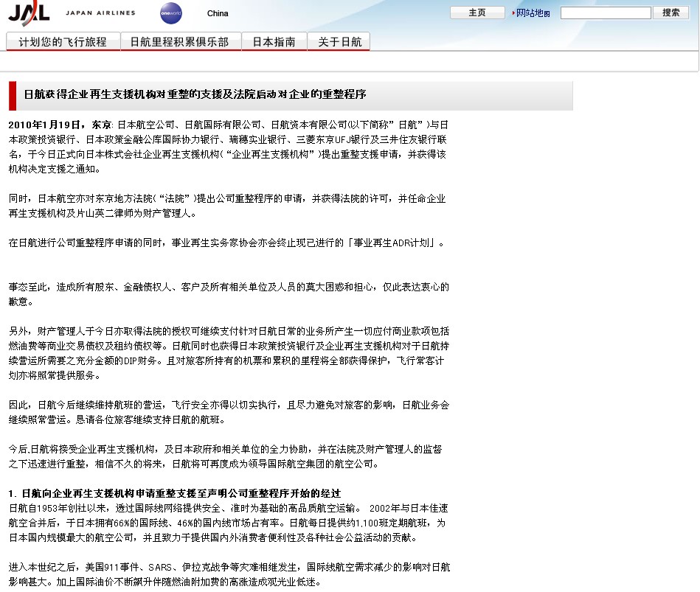Open the 日本指南 tab
700x592 pixels.
tap(274, 41)
